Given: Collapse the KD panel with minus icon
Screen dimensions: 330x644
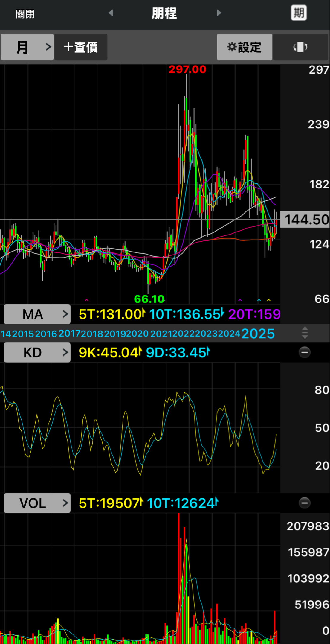Looking at the screenshot, I should [304, 352].
